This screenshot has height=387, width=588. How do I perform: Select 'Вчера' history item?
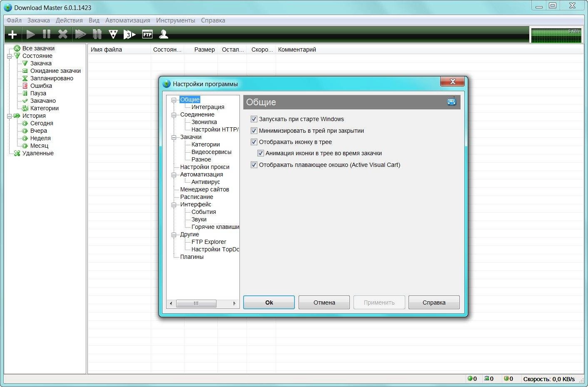point(39,131)
